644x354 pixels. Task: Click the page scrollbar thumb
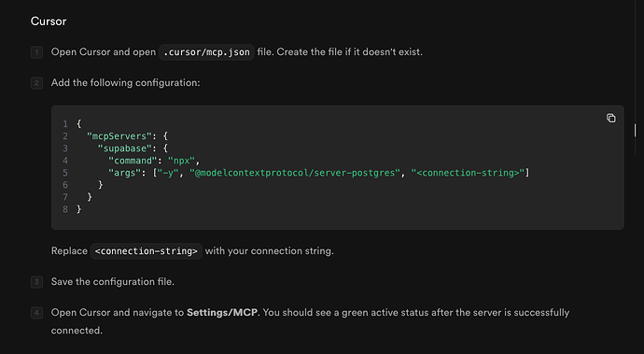point(635,131)
